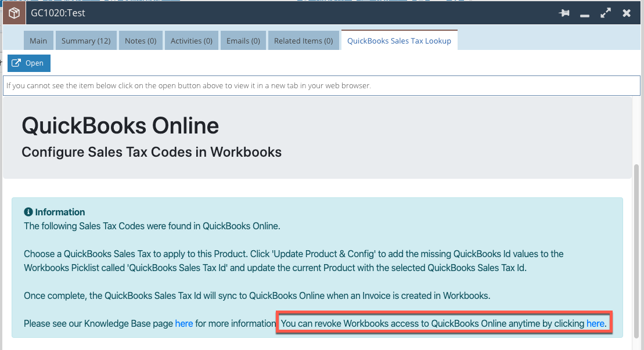The height and width of the screenshot is (350, 644).
Task: Click the vertical scrollbar thumb
Action: click(636, 250)
